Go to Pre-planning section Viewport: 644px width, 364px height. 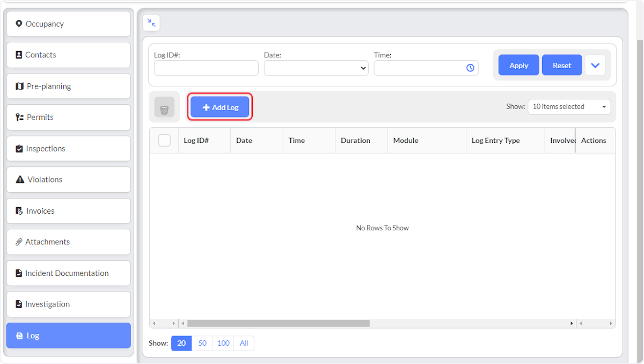[x=69, y=86]
